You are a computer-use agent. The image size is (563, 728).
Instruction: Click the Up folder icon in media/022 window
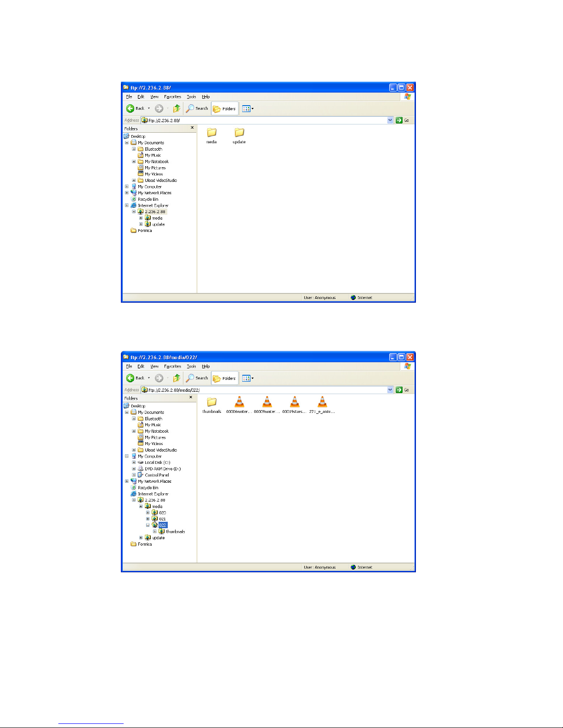[x=176, y=378]
